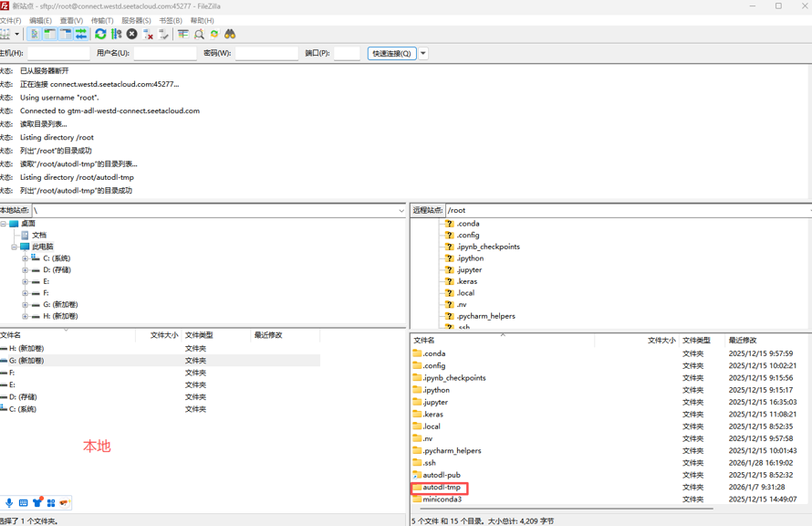Select .conda folder icon in remote file list
The height and width of the screenshot is (526, 812).
tap(417, 353)
